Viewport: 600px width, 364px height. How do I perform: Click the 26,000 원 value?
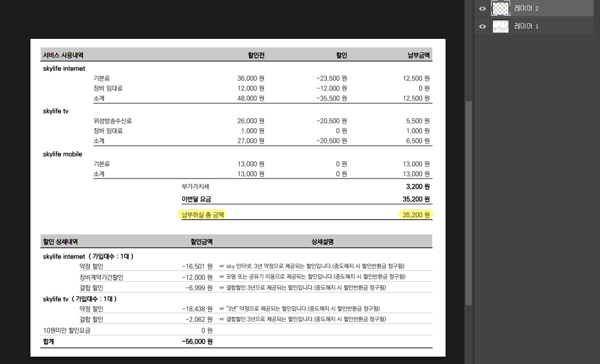[251, 121]
